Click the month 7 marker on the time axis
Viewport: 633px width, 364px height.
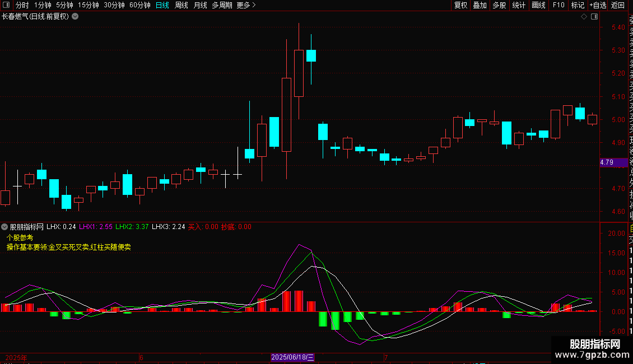386,357
